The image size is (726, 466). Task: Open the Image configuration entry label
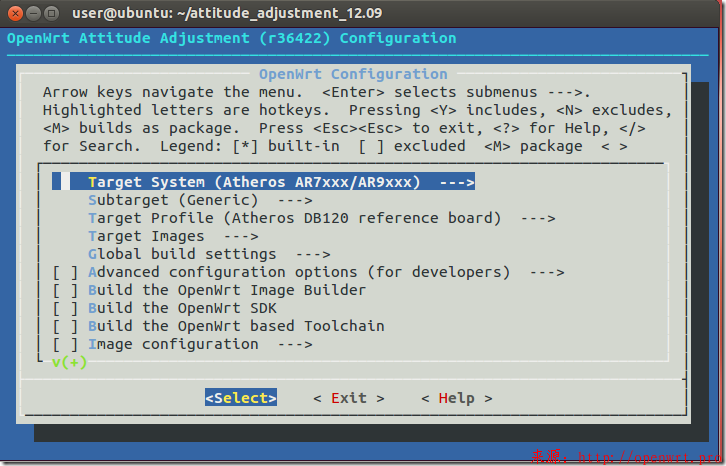(173, 344)
